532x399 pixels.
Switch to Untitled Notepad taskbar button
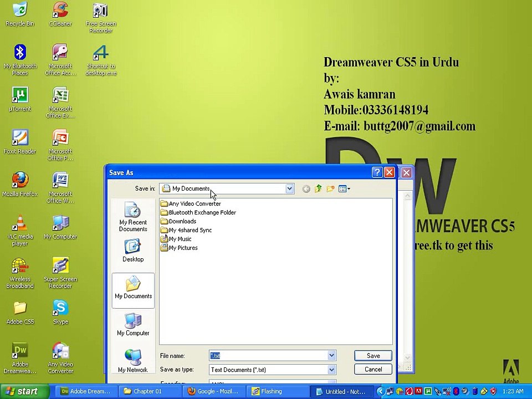pos(341,391)
